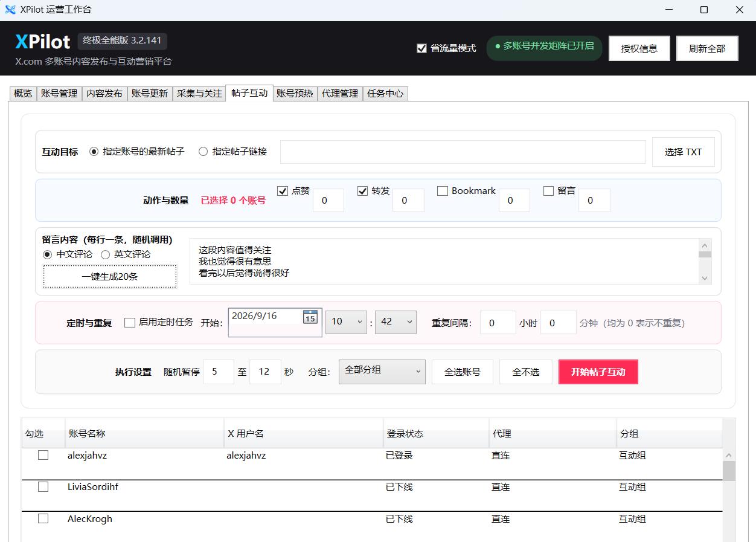This screenshot has height=542, width=756.
Task: Click the 账号名称 column header
Action: coord(144,433)
